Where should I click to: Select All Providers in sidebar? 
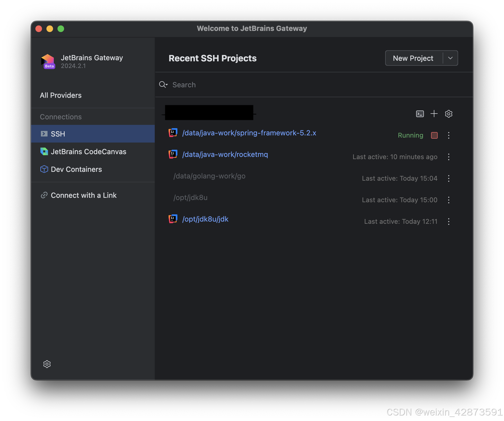(x=61, y=95)
